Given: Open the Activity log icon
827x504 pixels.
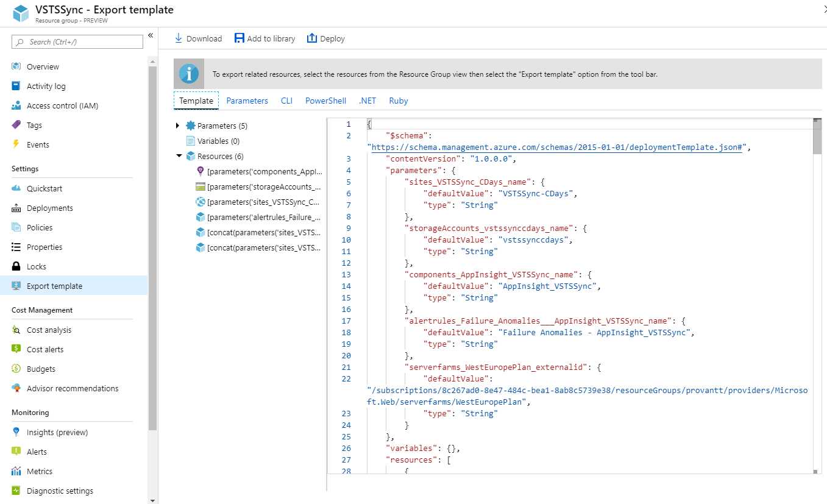Looking at the screenshot, I should (16, 86).
